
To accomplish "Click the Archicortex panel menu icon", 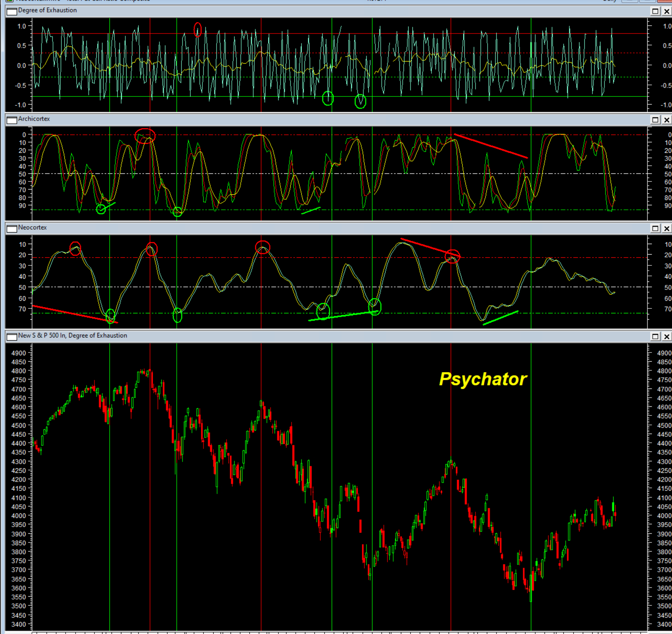I will 12,120.
